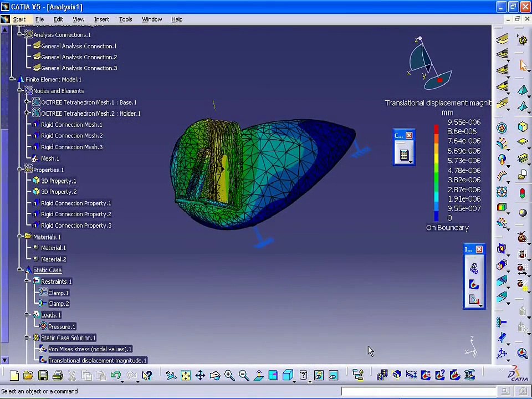
Task: Close the small compute floating toolbar
Action: coord(409,136)
